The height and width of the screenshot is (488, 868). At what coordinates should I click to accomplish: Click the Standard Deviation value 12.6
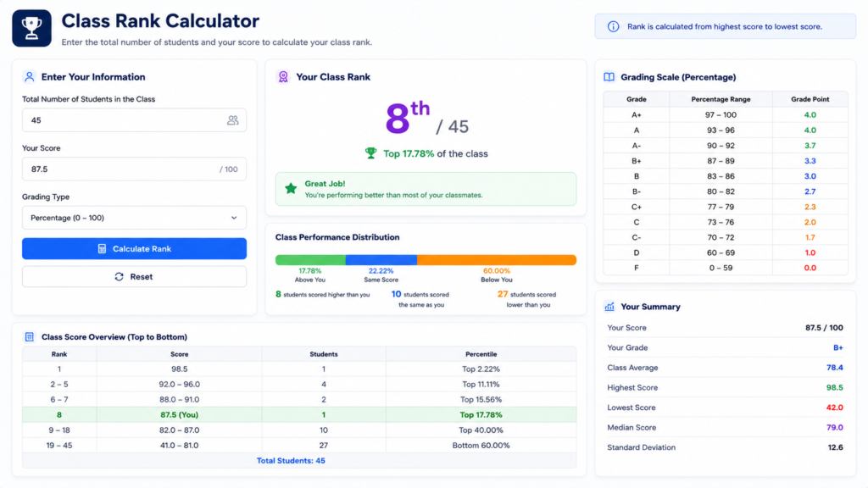coord(835,447)
